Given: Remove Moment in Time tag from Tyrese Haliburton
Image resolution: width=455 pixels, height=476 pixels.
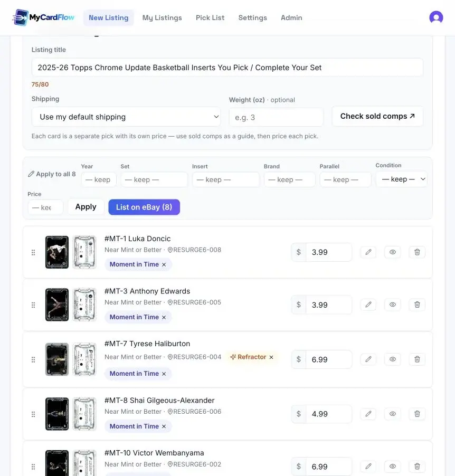Looking at the screenshot, I should pos(164,374).
